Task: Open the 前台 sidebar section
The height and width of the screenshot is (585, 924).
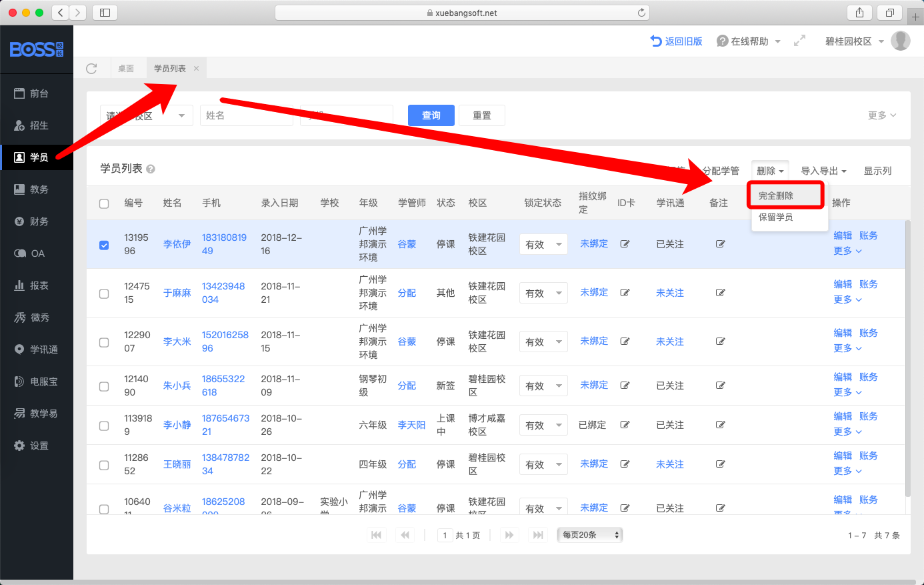Action: point(31,93)
